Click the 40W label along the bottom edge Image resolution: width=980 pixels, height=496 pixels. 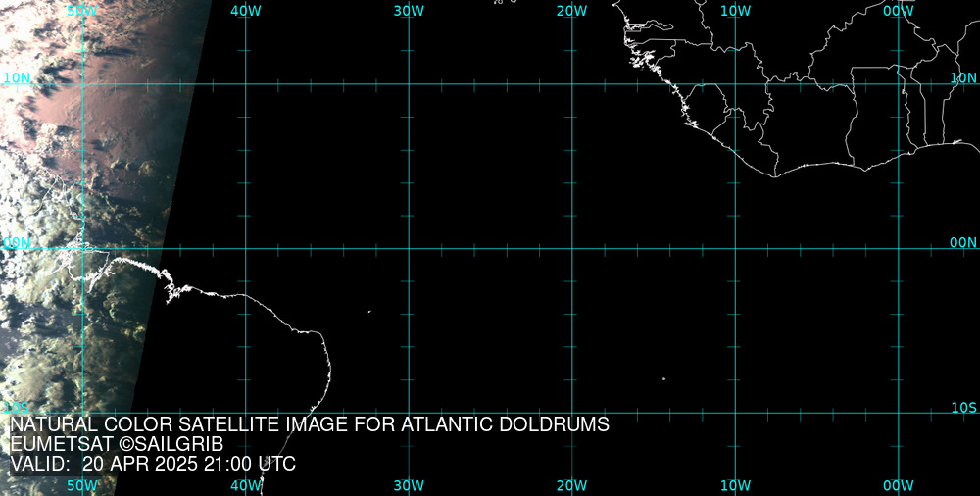click(246, 485)
